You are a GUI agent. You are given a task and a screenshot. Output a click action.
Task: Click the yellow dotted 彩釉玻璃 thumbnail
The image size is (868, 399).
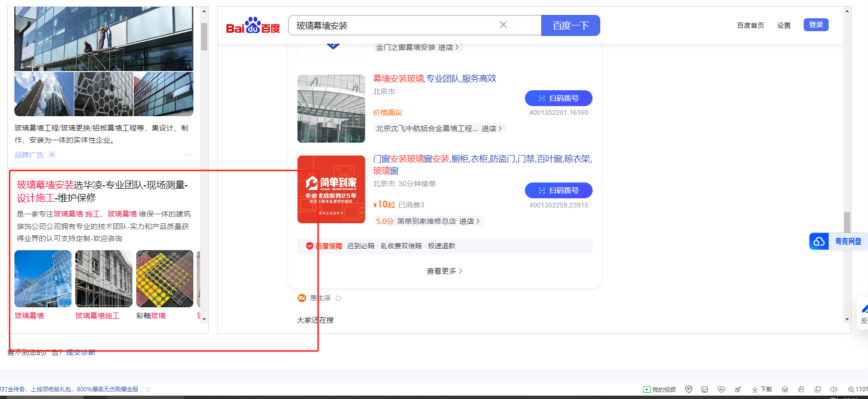[x=165, y=278]
